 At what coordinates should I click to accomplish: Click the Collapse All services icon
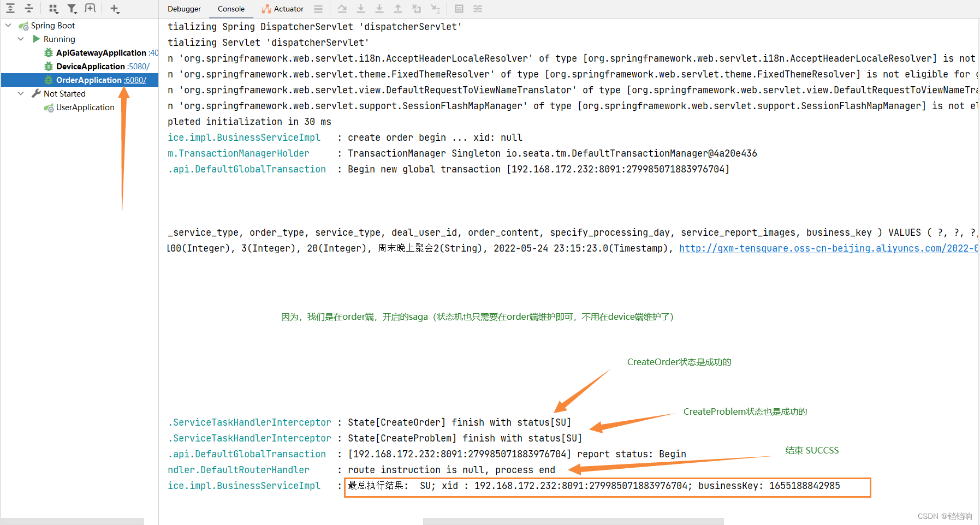pos(29,8)
